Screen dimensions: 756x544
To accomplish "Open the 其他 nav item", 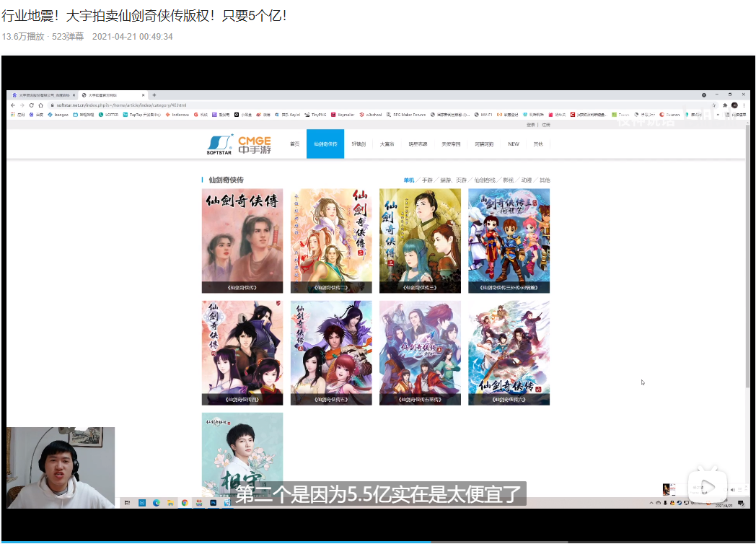I will 538,144.
